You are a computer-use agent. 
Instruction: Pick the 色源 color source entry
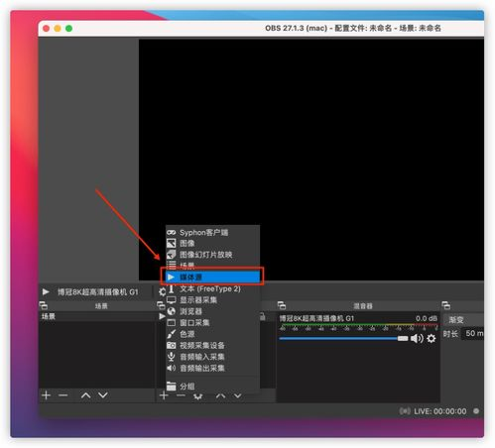point(212,334)
